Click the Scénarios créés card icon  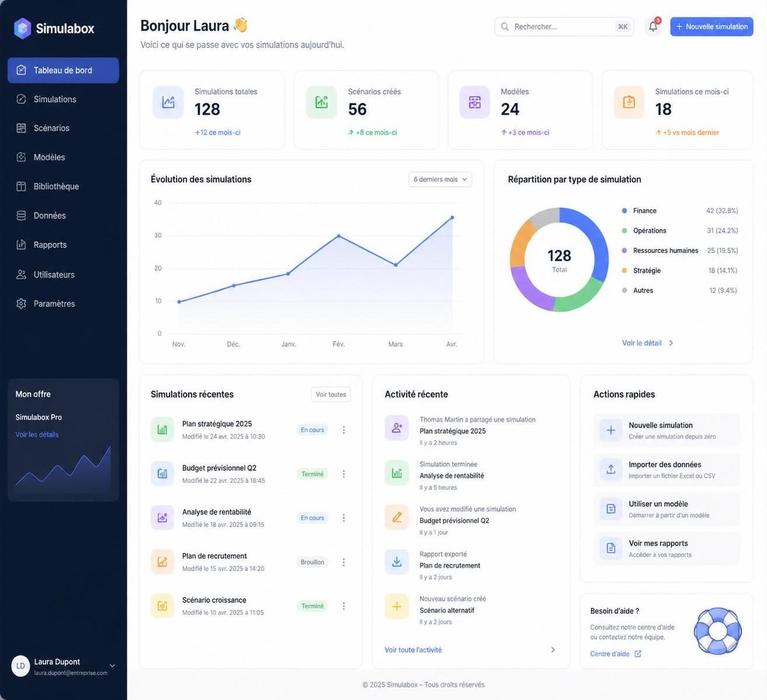coord(321,102)
